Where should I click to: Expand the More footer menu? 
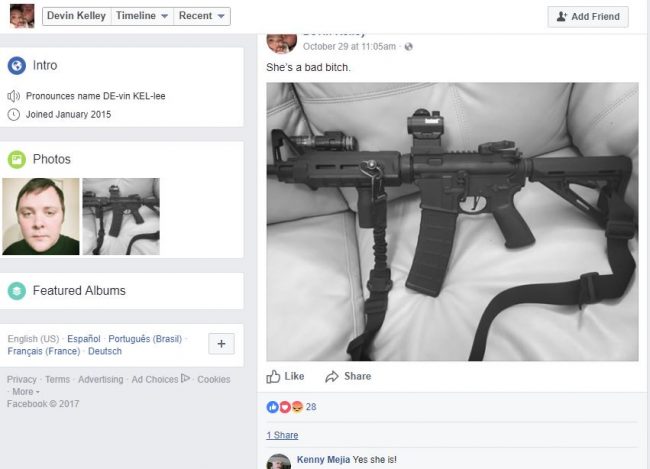tap(26, 391)
